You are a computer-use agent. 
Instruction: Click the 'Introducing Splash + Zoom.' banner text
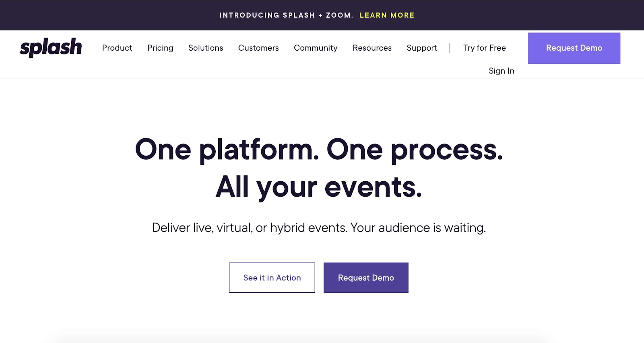coord(286,15)
